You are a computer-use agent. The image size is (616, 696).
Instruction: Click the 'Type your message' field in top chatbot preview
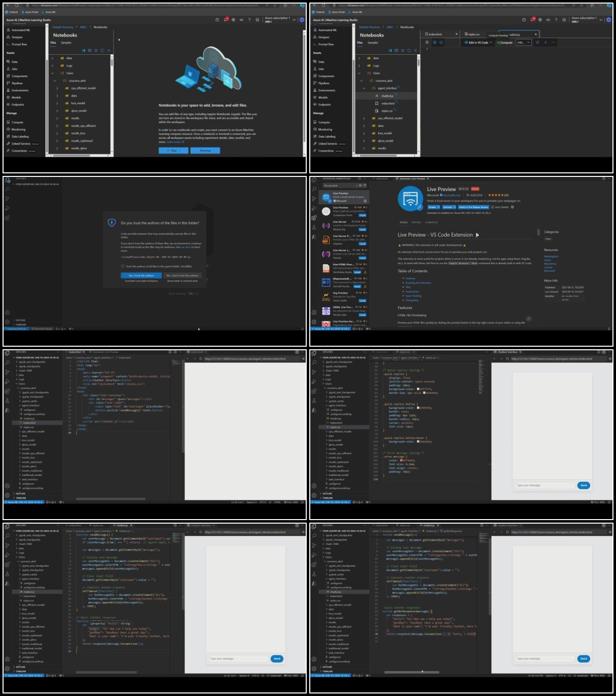point(545,485)
